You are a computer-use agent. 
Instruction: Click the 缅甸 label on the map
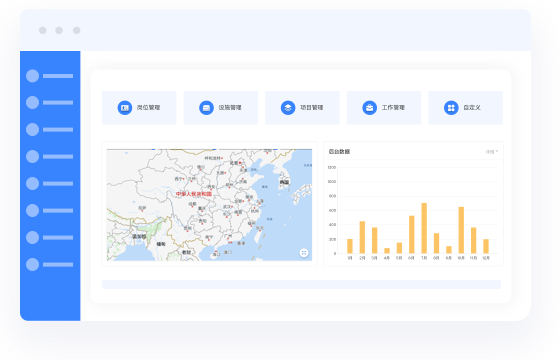pos(161,244)
